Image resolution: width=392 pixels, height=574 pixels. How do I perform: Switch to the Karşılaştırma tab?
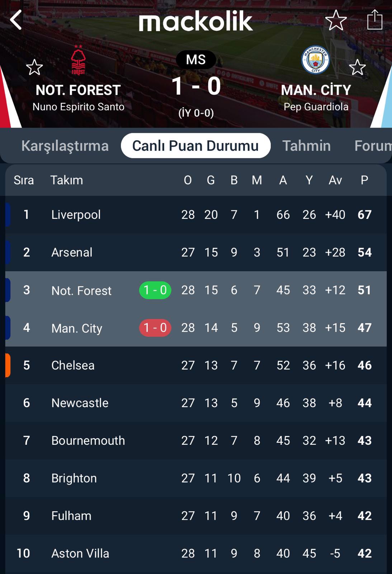point(65,146)
